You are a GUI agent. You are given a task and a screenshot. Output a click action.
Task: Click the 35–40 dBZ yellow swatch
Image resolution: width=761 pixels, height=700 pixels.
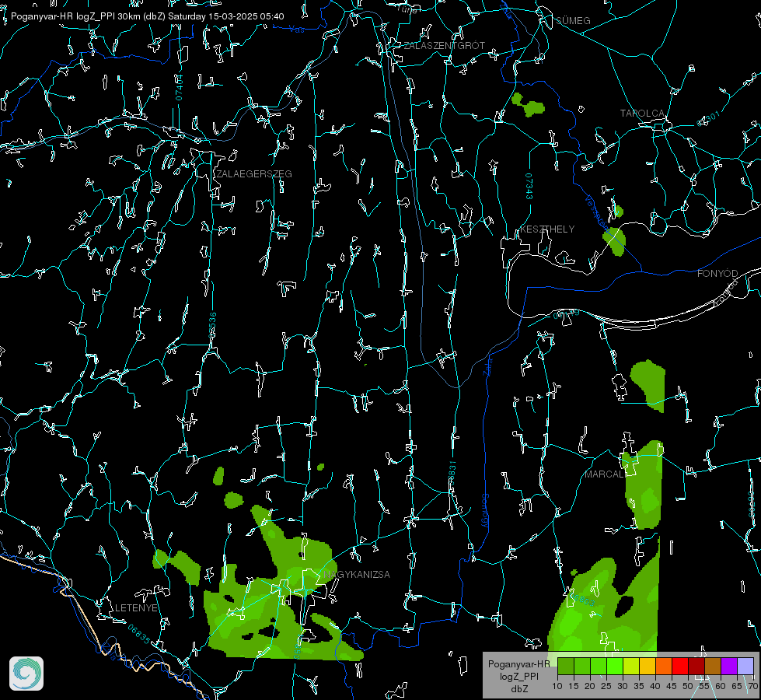(x=648, y=666)
